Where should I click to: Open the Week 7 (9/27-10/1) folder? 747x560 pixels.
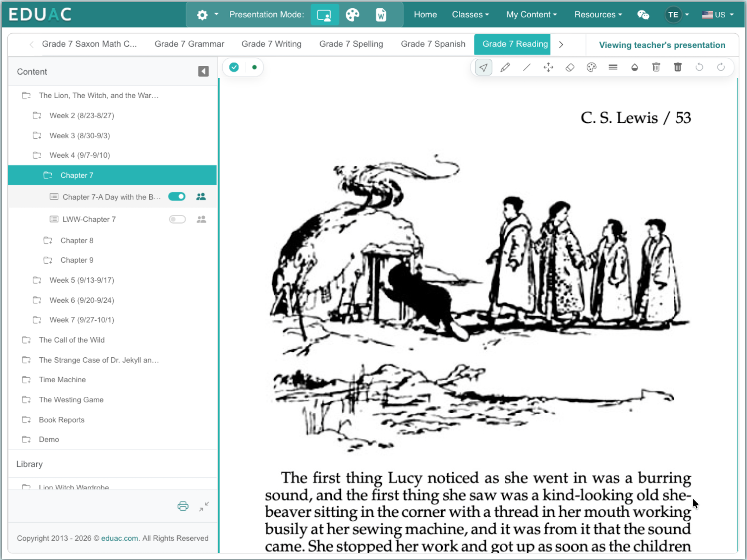coord(81,320)
